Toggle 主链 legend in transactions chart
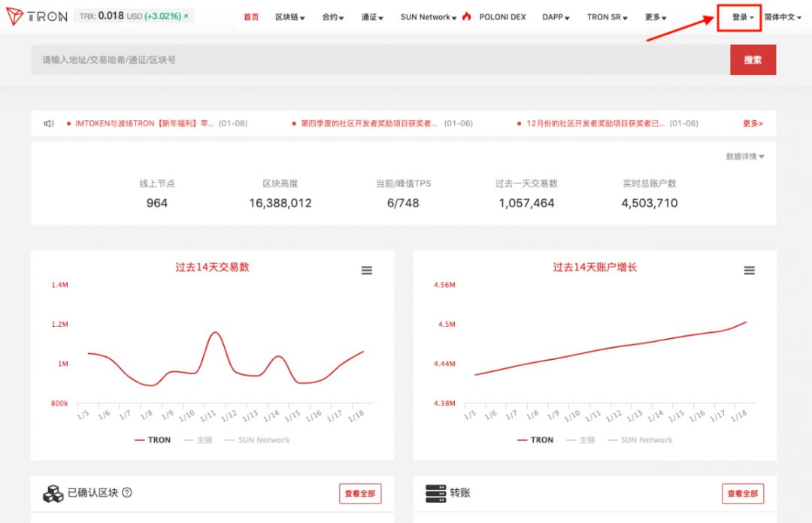 coord(198,440)
